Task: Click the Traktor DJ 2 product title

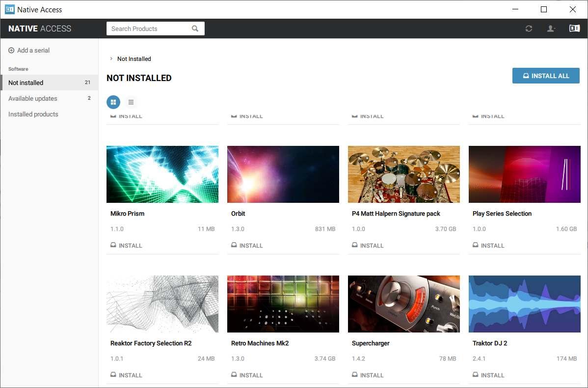Action: click(x=490, y=343)
